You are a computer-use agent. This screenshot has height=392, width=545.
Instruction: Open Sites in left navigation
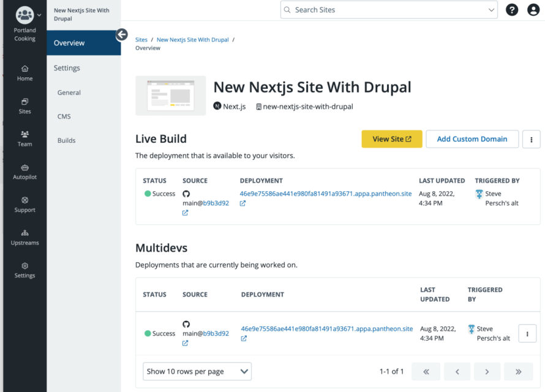point(24,107)
